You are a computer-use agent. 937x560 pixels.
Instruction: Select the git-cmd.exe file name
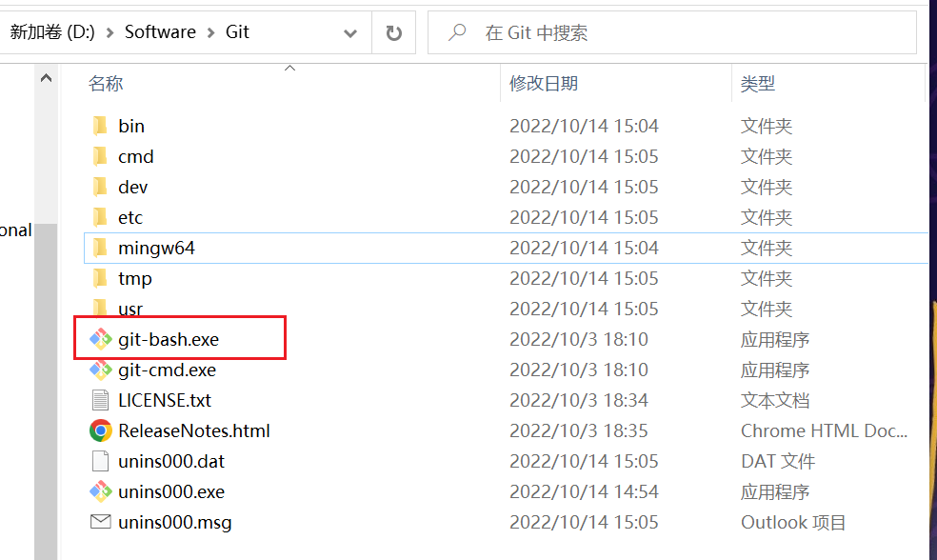pos(168,370)
